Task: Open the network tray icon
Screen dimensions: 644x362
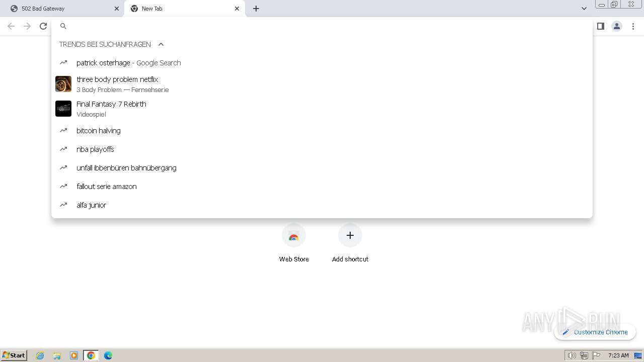Action: click(584, 355)
